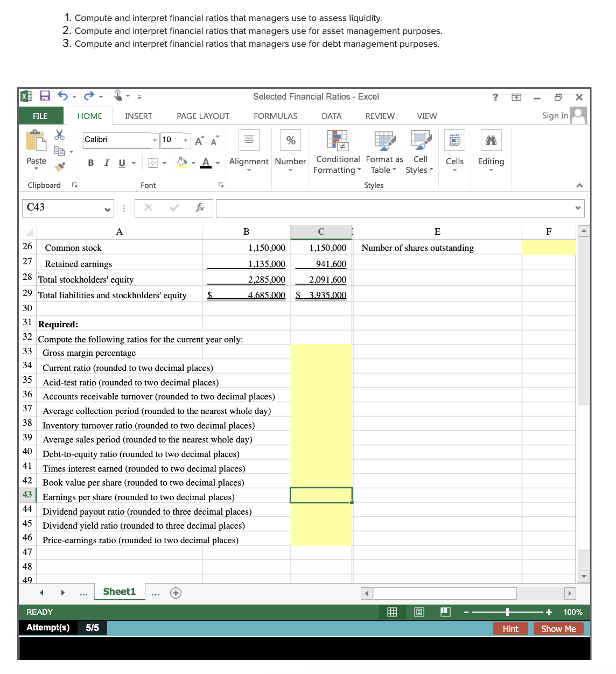Select column C header
This screenshot has height=674, width=616.
click(x=321, y=231)
